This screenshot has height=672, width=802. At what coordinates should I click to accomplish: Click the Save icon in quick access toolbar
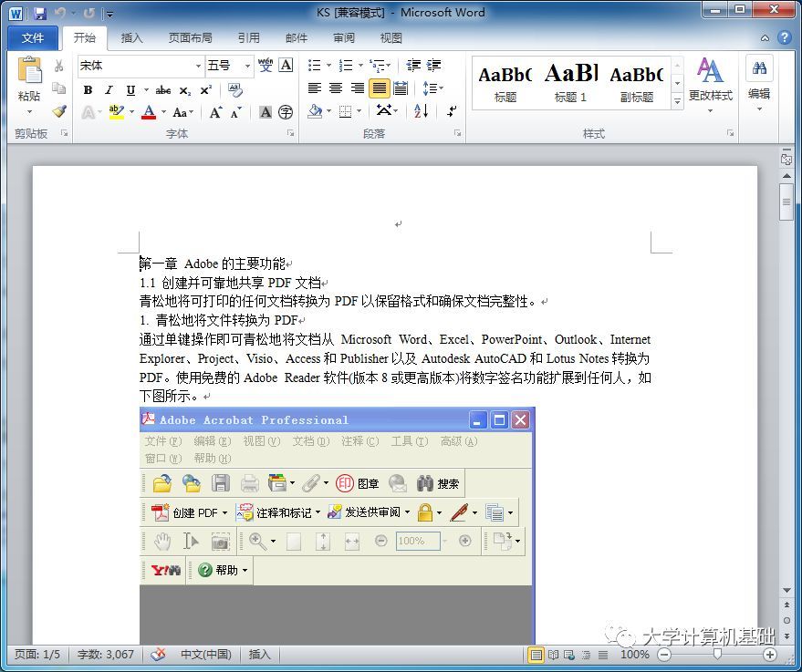tap(40, 13)
